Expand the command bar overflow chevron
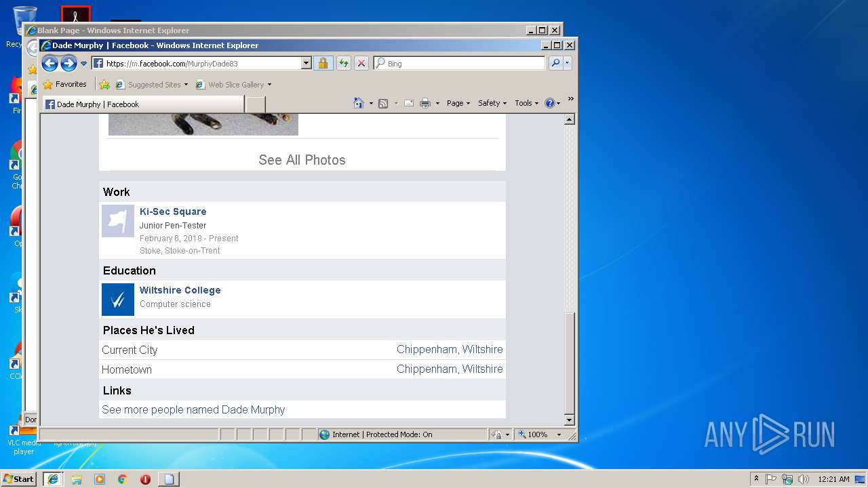 coord(570,99)
